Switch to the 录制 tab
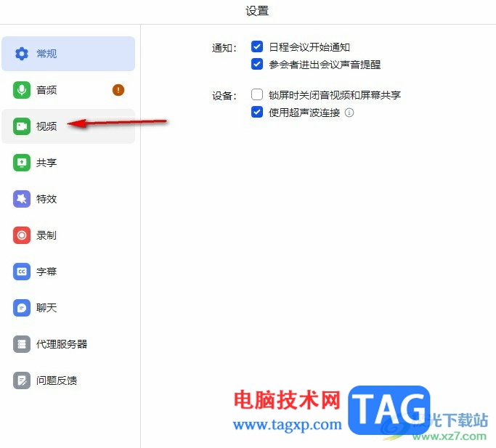 click(x=46, y=235)
